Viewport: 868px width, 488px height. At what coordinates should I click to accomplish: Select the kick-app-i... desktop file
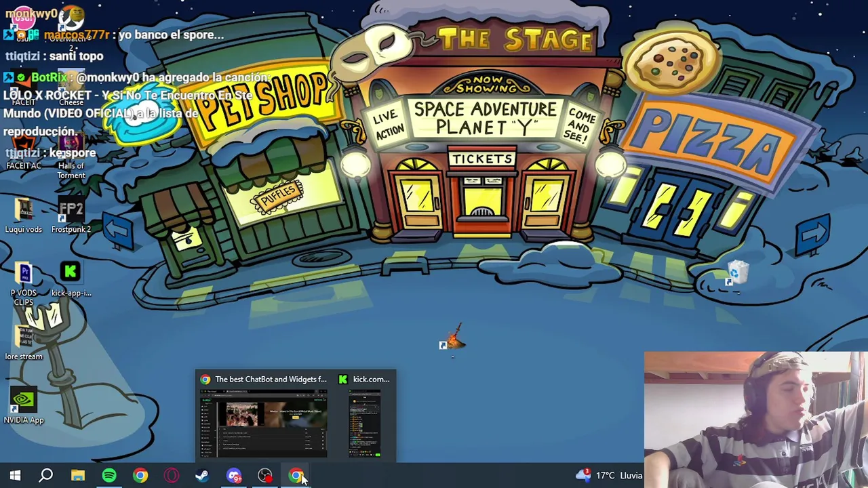(x=71, y=279)
